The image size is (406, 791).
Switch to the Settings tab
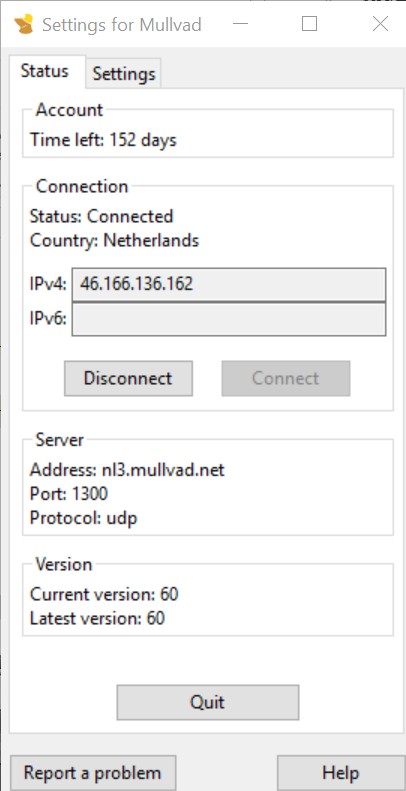pos(124,74)
